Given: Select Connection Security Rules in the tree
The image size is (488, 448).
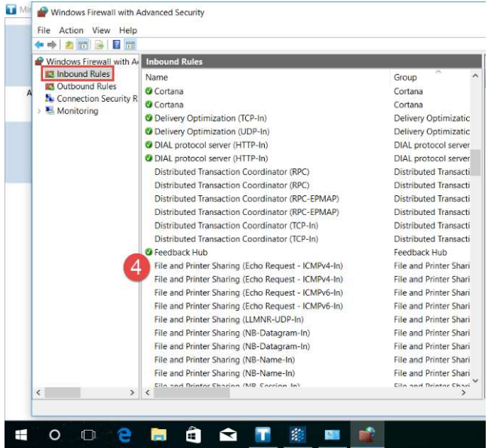Looking at the screenshot, I should (x=97, y=98).
